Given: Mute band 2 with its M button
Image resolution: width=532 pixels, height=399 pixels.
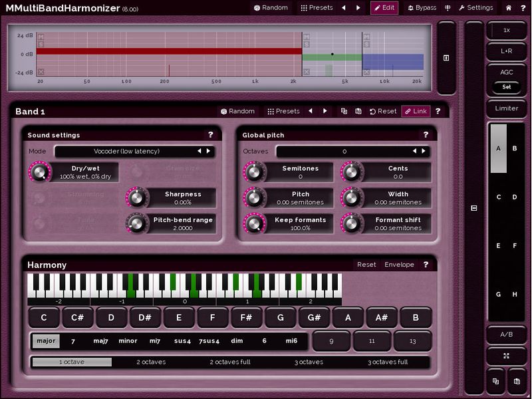Looking at the screenshot, I should 307,37.
